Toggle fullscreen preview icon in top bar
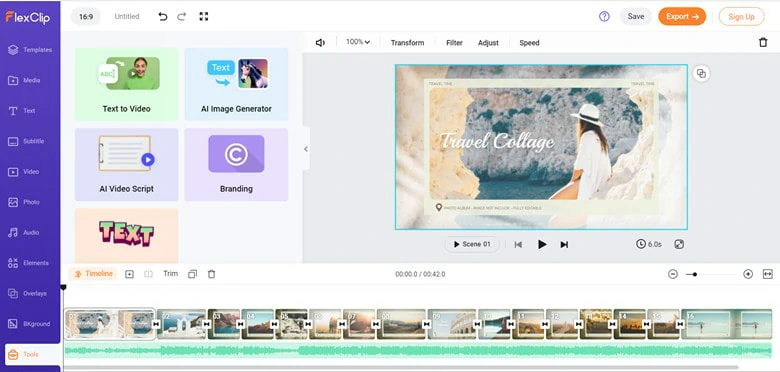This screenshot has width=780, height=372. tap(203, 16)
